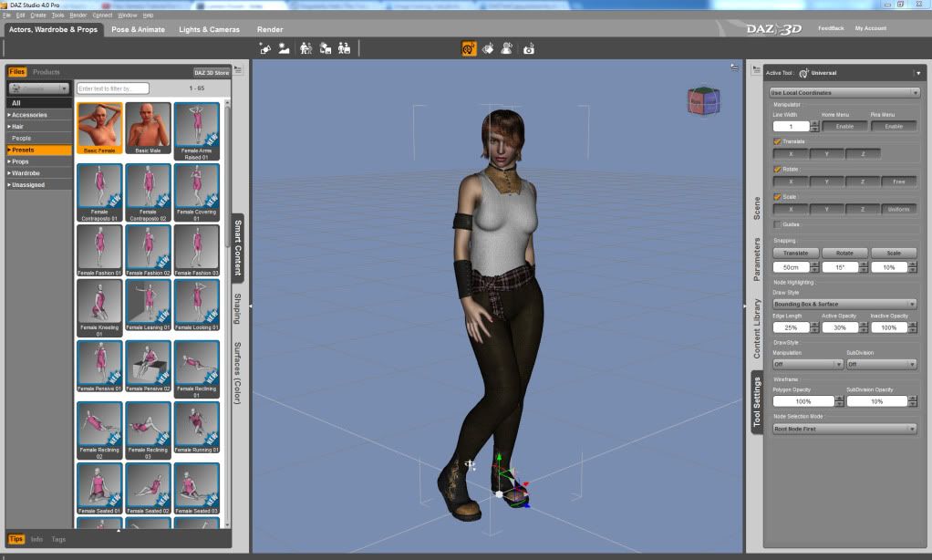
Task: Switch to the Render activity tab
Action: (270, 29)
